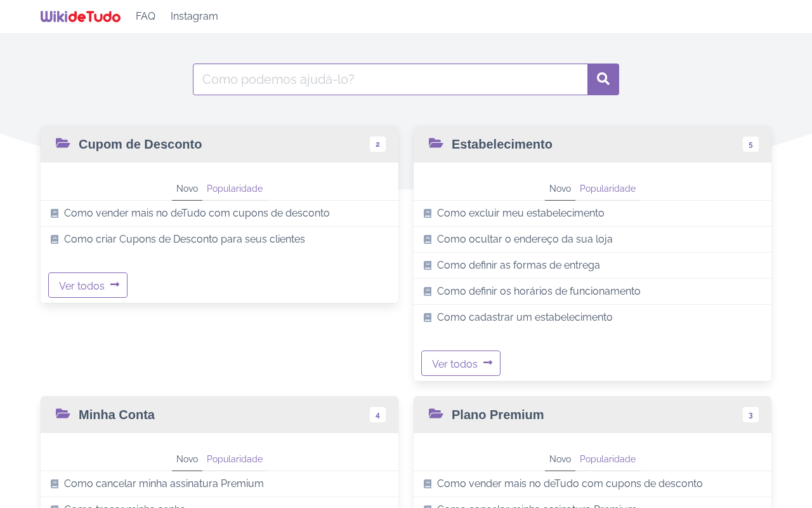
Task: Select the Popularidade tab under Minha Conta
Action: 235,459
